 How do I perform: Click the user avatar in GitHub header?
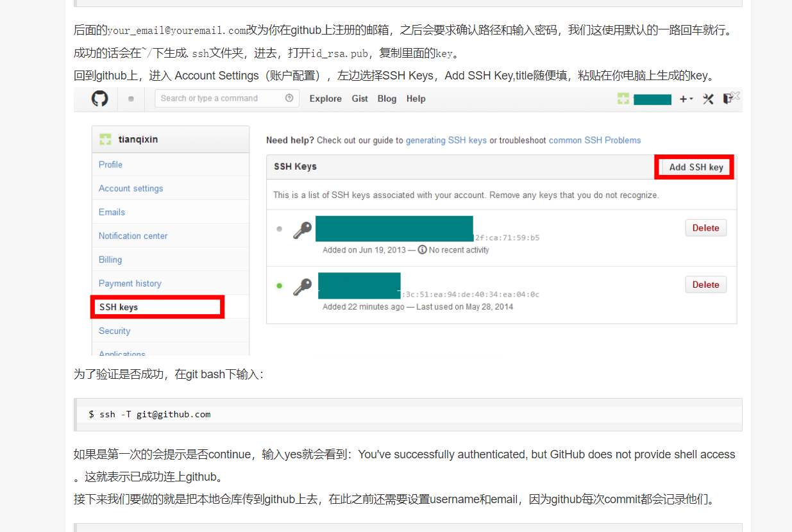click(x=623, y=99)
